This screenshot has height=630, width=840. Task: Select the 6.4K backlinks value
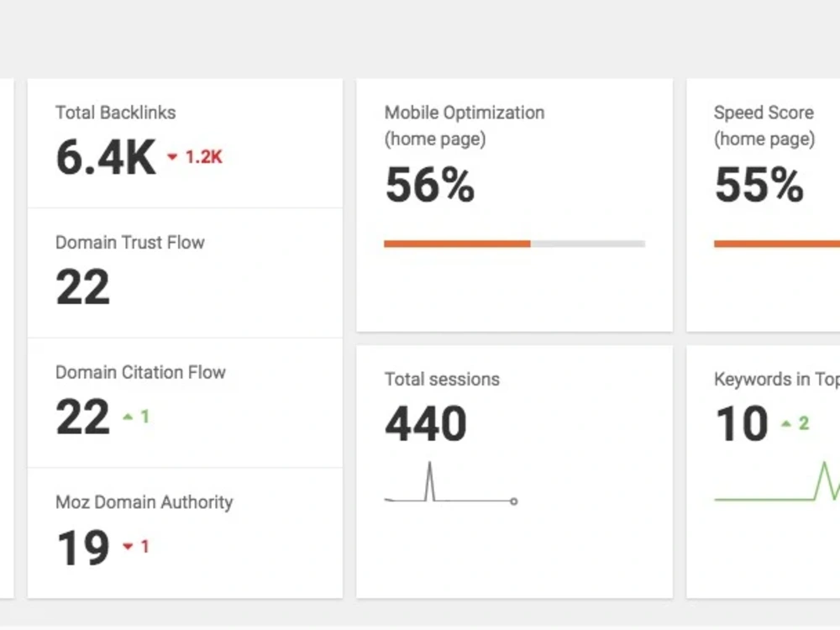pyautogui.click(x=106, y=158)
